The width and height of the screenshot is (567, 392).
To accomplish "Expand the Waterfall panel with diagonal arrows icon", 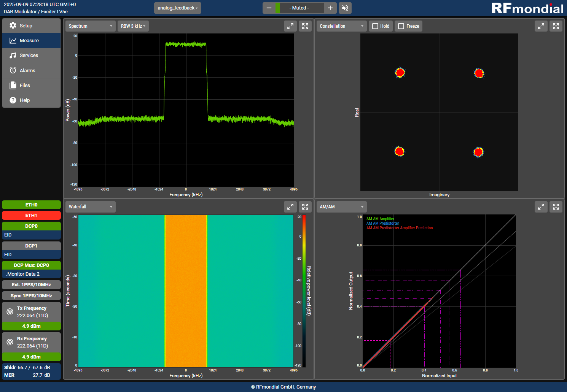I will pyautogui.click(x=290, y=206).
